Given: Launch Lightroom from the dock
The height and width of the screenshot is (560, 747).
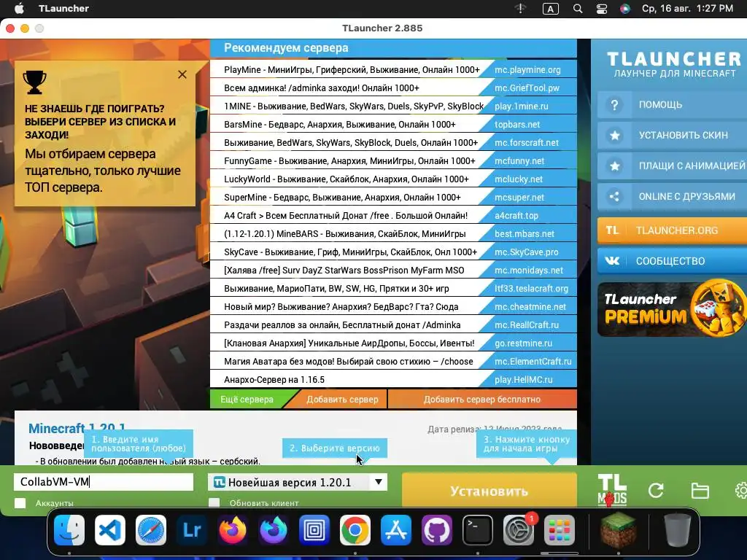Looking at the screenshot, I should click(x=192, y=530).
